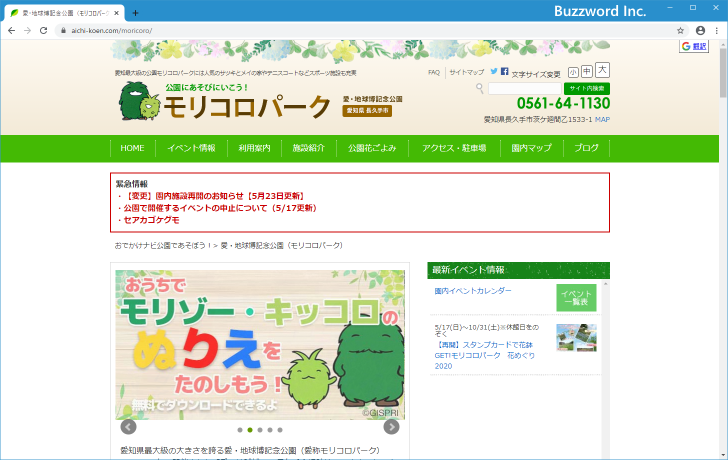Open the スタンプカードで花鉢GET event link

[x=485, y=355]
